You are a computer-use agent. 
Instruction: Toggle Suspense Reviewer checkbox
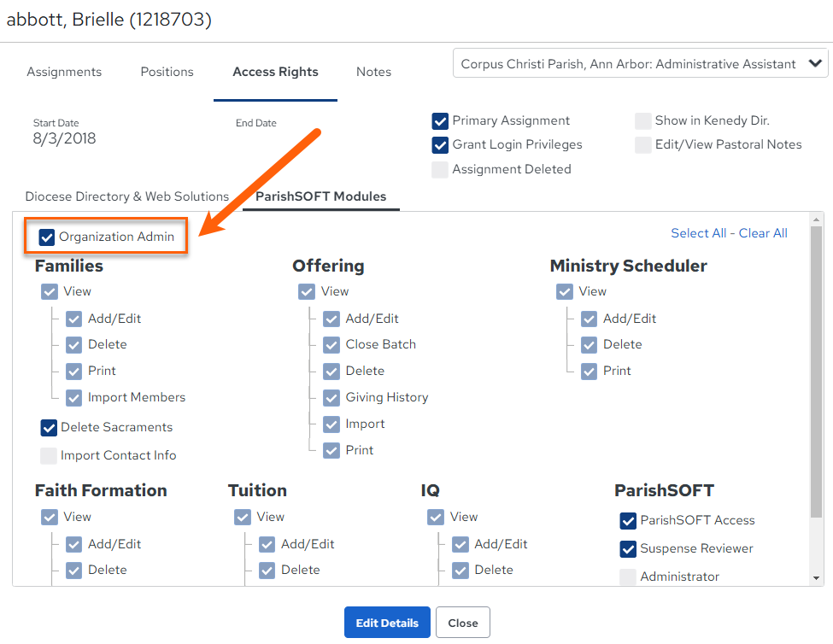(x=628, y=548)
